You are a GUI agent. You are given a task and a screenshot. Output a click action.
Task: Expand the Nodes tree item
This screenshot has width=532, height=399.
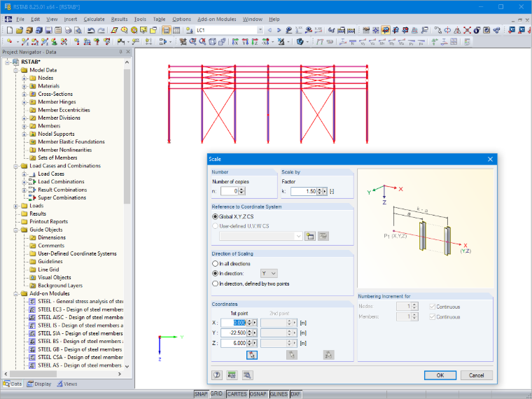tap(24, 78)
